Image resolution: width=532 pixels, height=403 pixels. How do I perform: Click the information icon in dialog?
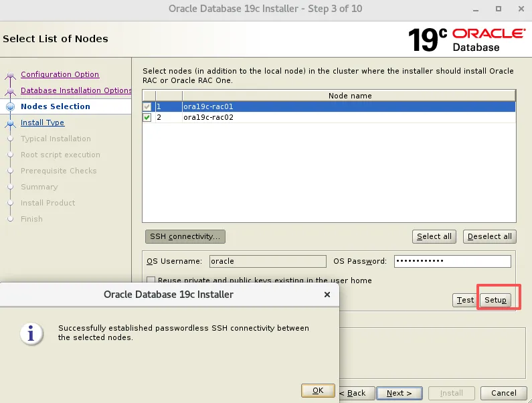pyautogui.click(x=31, y=333)
